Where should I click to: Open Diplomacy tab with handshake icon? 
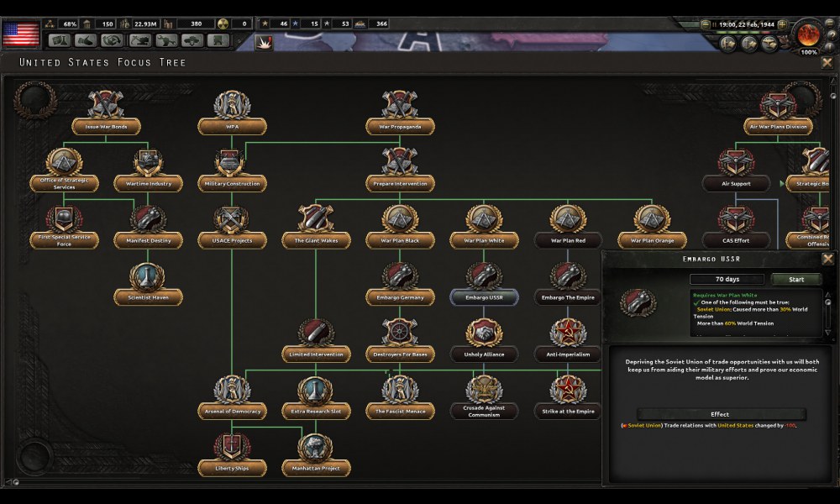click(86, 40)
